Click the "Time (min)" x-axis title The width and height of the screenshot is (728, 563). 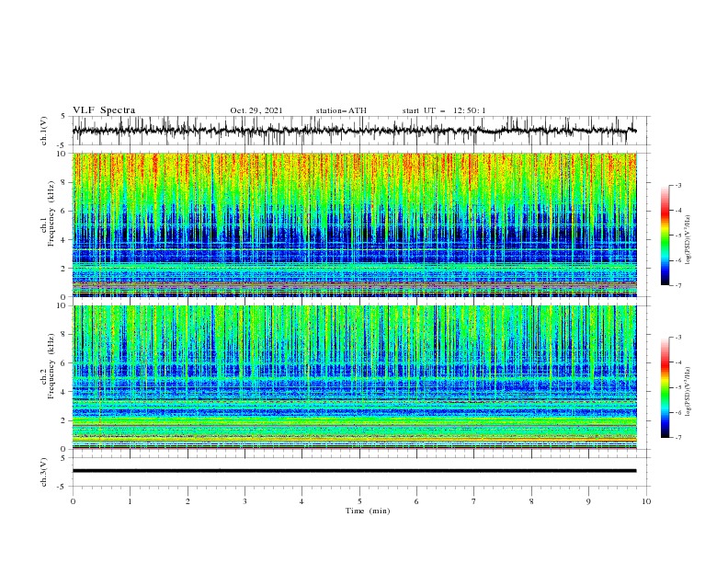368,511
